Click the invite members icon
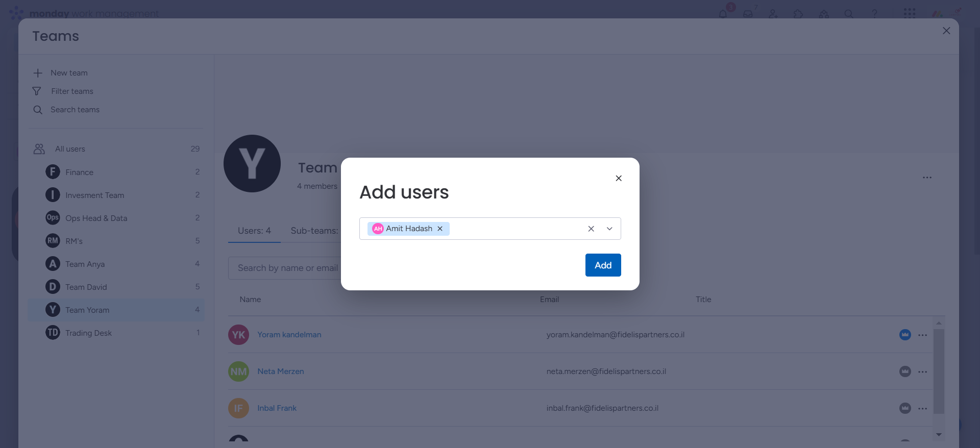 pyautogui.click(x=773, y=14)
